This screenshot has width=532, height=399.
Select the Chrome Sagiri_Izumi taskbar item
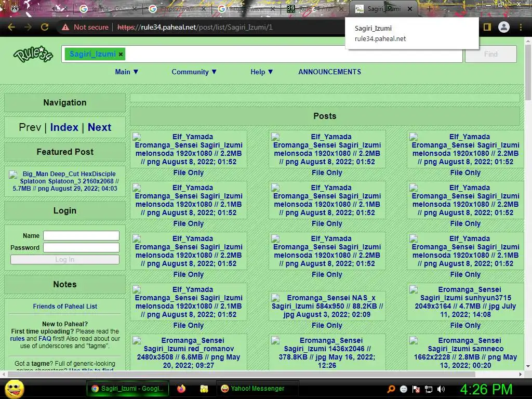[x=128, y=389]
